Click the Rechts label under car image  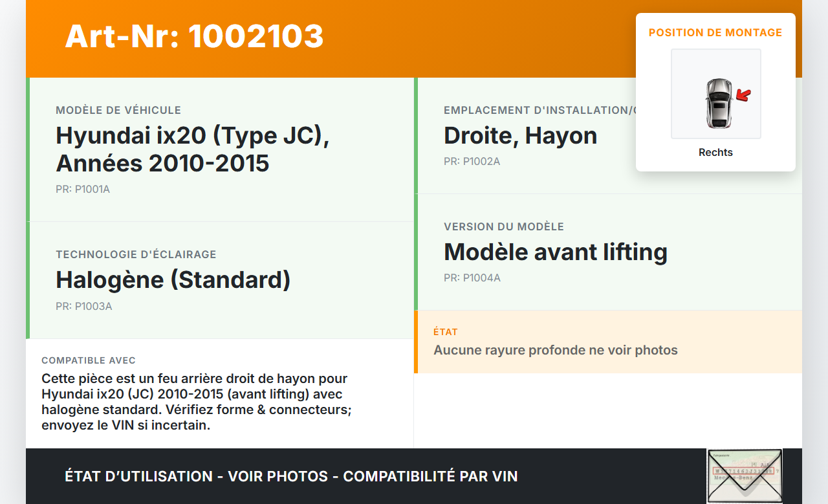point(715,153)
